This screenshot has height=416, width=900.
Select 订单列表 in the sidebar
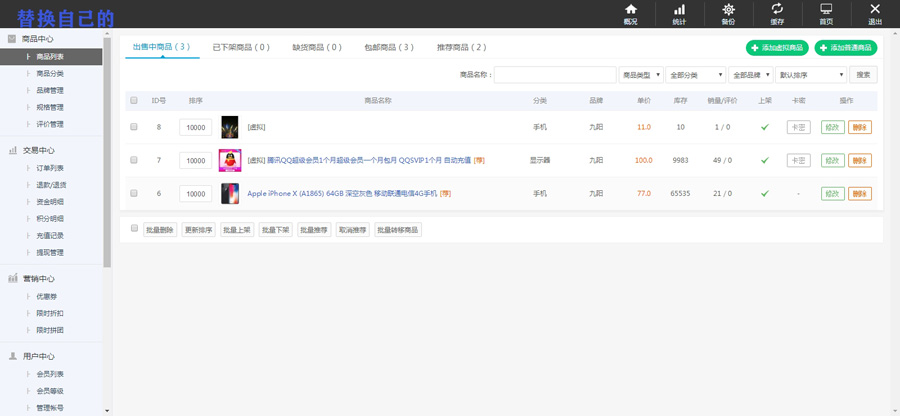pos(50,168)
